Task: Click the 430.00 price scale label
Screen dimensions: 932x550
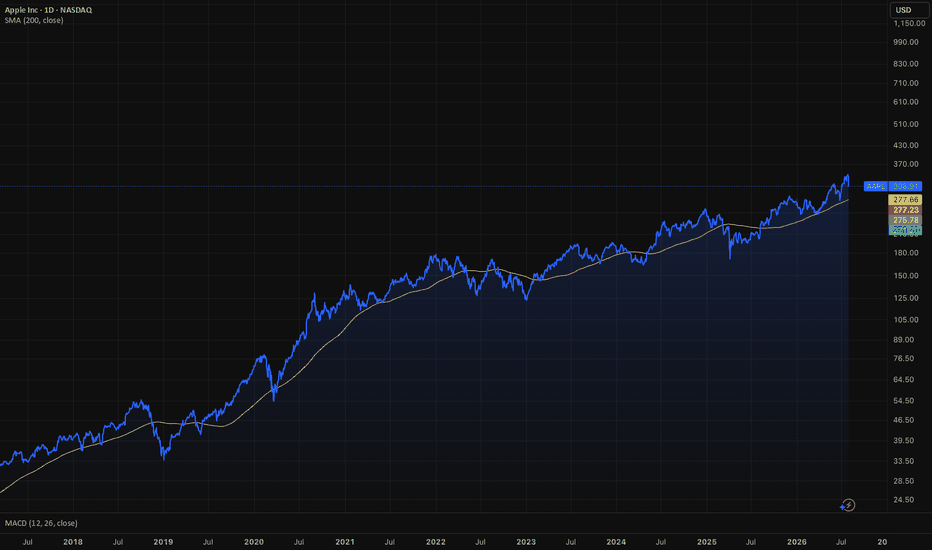Action: pos(906,145)
